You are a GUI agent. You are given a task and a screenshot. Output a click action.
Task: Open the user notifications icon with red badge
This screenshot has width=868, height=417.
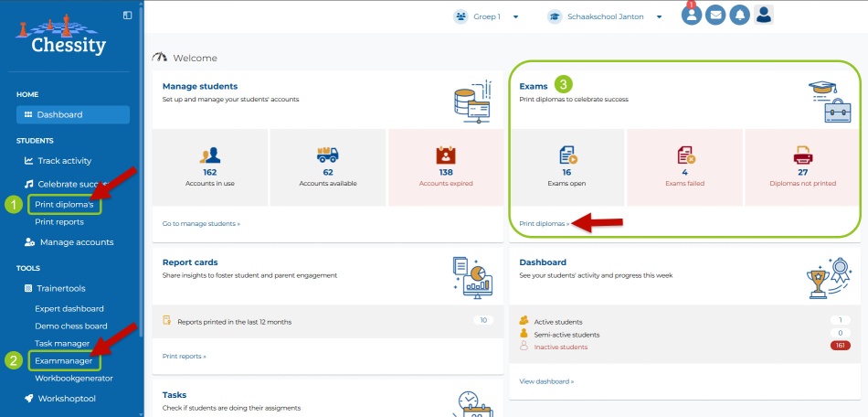coord(692,16)
